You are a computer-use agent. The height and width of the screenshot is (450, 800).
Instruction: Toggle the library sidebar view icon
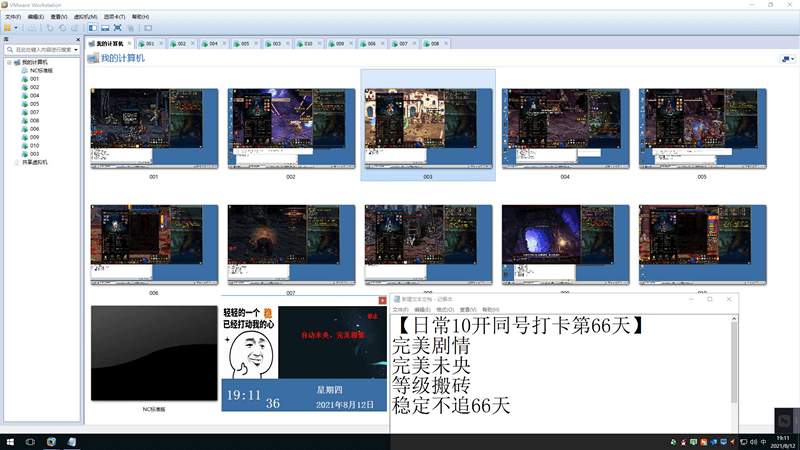[x=92, y=28]
